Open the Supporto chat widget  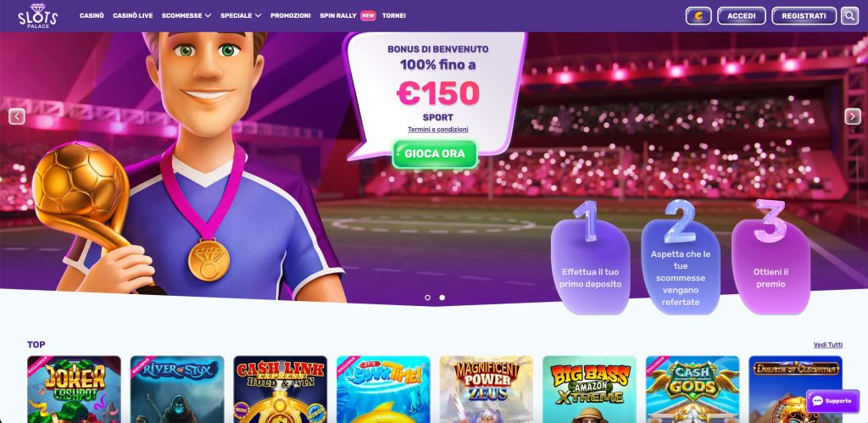coord(832,402)
